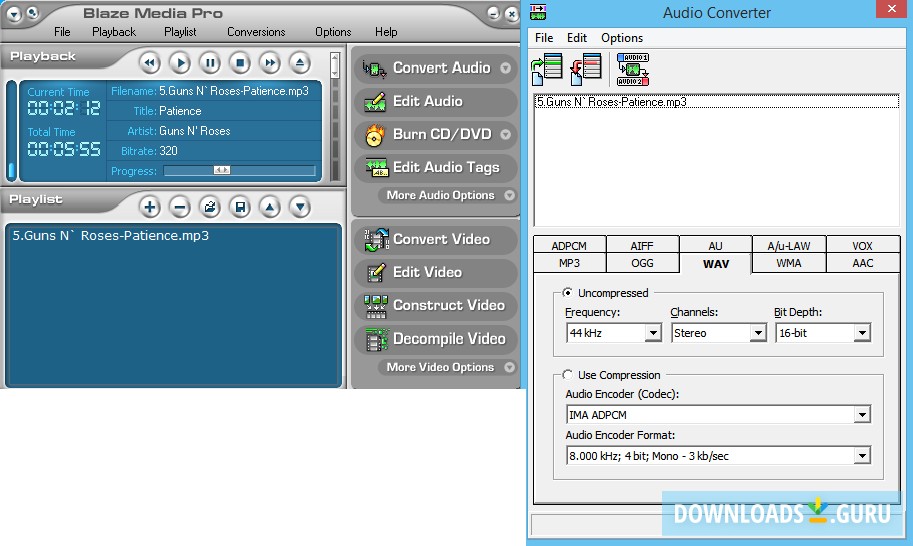Click the Edit Video icon

click(376, 272)
